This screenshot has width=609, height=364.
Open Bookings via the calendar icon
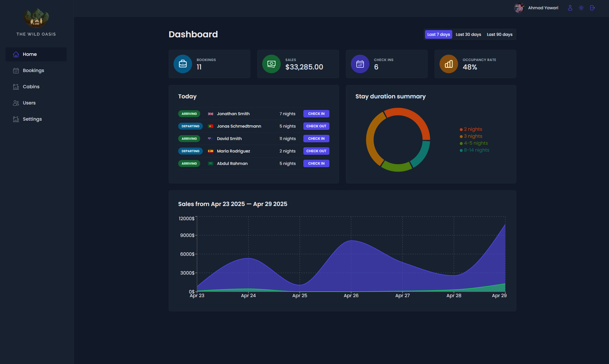click(16, 70)
